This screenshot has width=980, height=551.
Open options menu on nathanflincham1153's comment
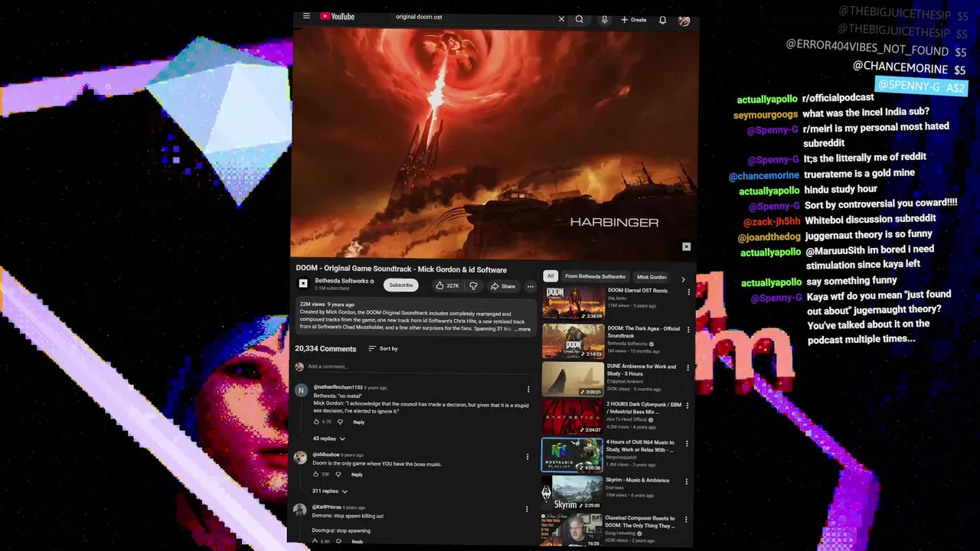coord(528,390)
